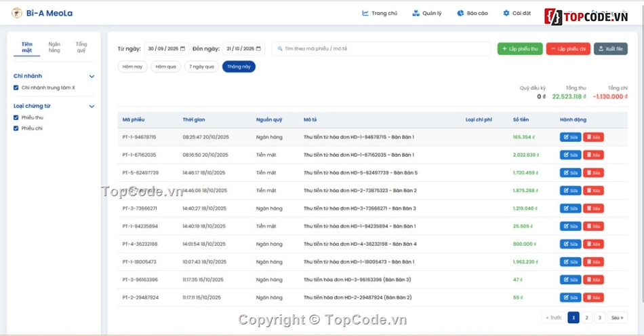
Task: Toggle the Phiếu chi checkbox
Action: (16, 128)
